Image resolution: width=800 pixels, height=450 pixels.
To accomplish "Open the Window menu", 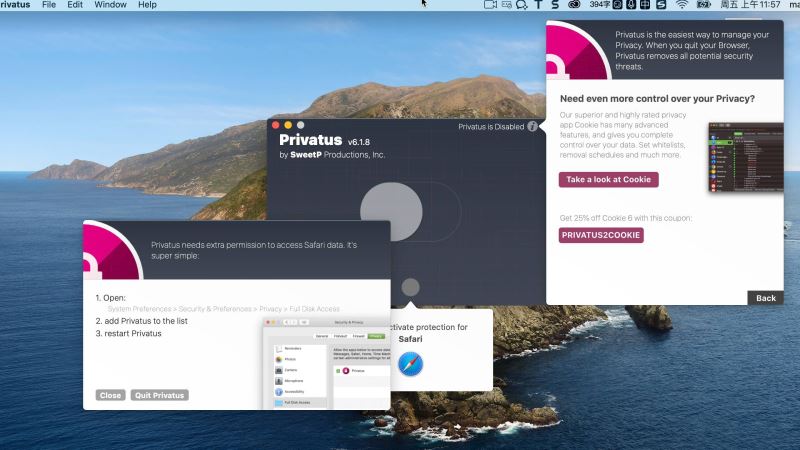I will 110,5.
